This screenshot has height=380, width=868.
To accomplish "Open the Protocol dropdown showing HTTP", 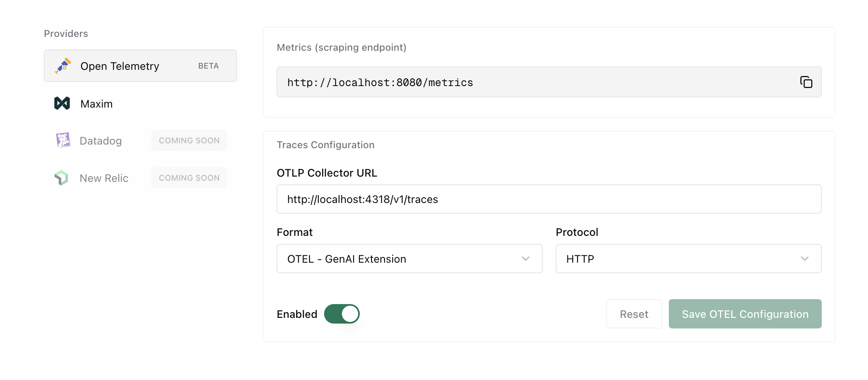I will (688, 259).
